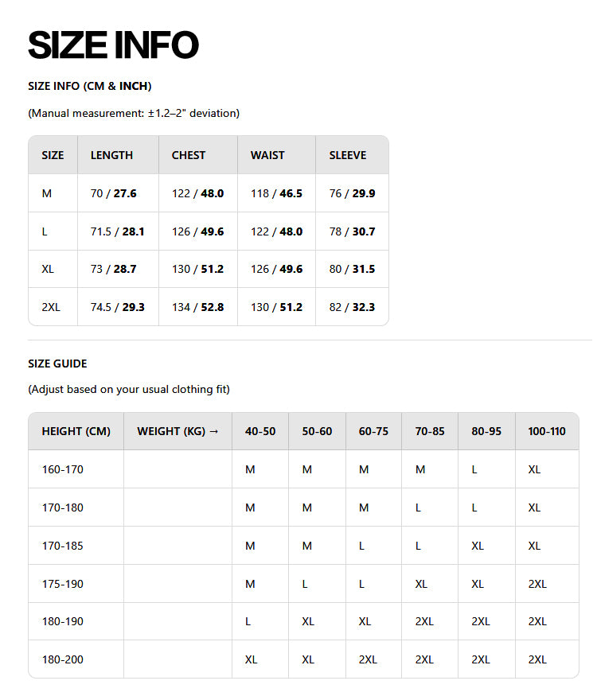Click the 100-110 weight column header
Viewport: 597px width, 700px height.
(x=547, y=431)
